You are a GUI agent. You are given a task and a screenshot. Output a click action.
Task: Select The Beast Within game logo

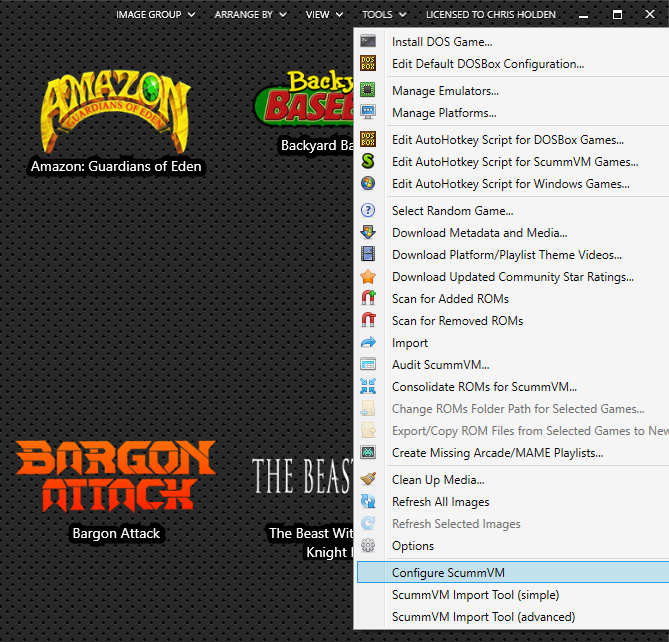pyautogui.click(x=303, y=476)
